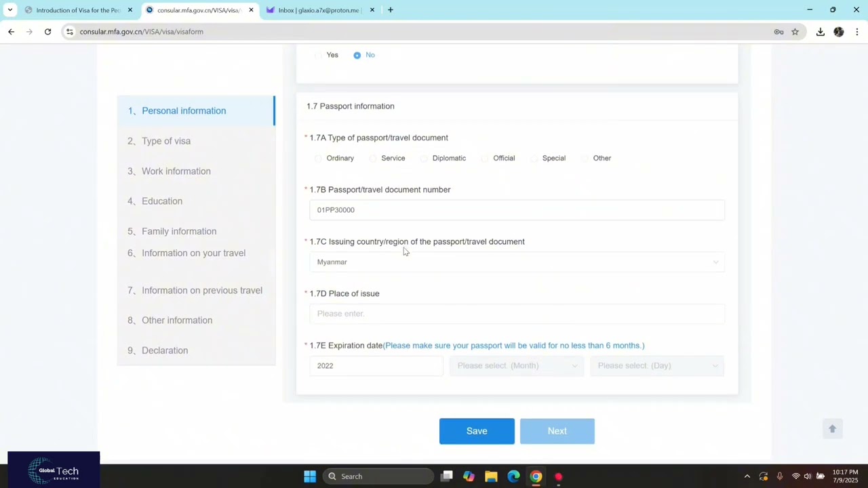The width and height of the screenshot is (868, 488).
Task: Open Microsoft Edge from the taskbar
Action: click(x=513, y=476)
